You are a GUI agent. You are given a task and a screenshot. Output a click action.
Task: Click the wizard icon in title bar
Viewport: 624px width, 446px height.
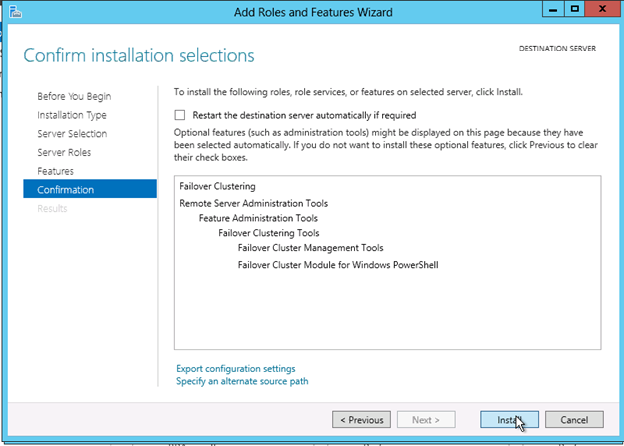coord(15,11)
